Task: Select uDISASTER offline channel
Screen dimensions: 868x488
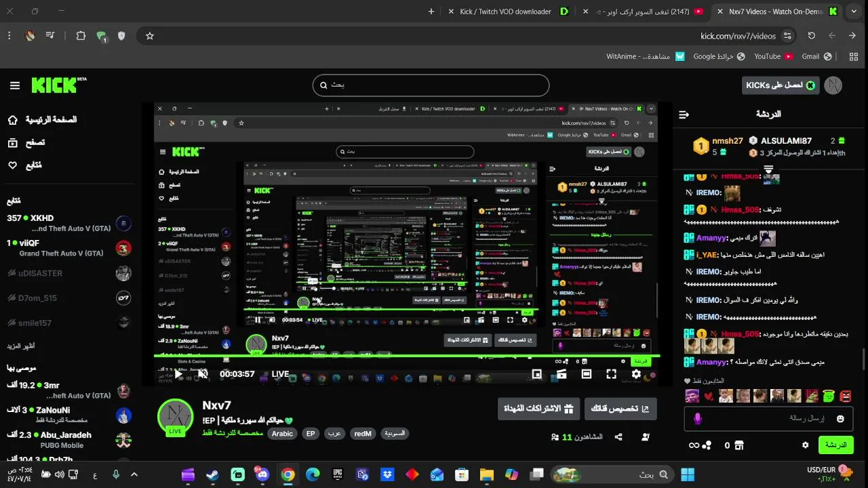Action: pyautogui.click(x=68, y=273)
